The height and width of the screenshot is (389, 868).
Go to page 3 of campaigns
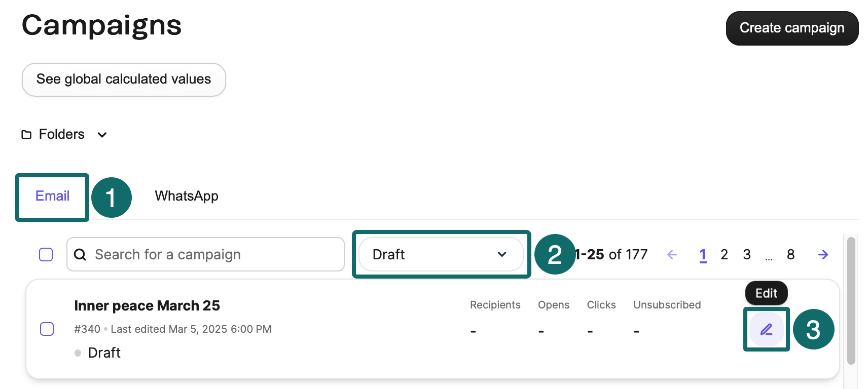click(747, 254)
